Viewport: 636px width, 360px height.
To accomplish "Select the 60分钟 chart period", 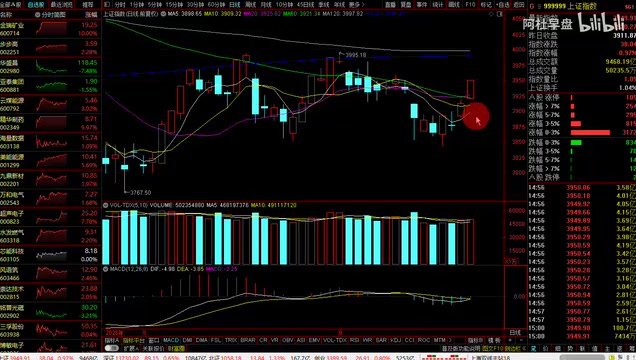I will [216, 4].
